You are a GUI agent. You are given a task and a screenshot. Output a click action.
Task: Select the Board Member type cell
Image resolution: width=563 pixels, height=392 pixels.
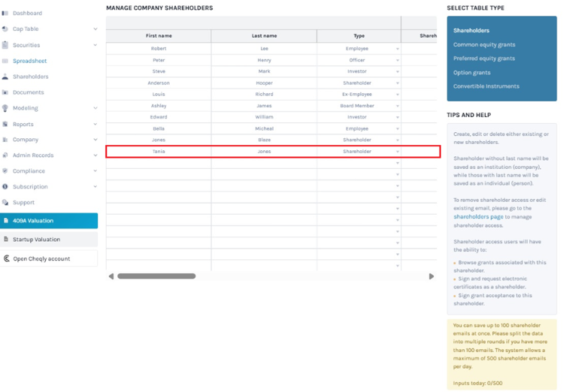coord(359,106)
